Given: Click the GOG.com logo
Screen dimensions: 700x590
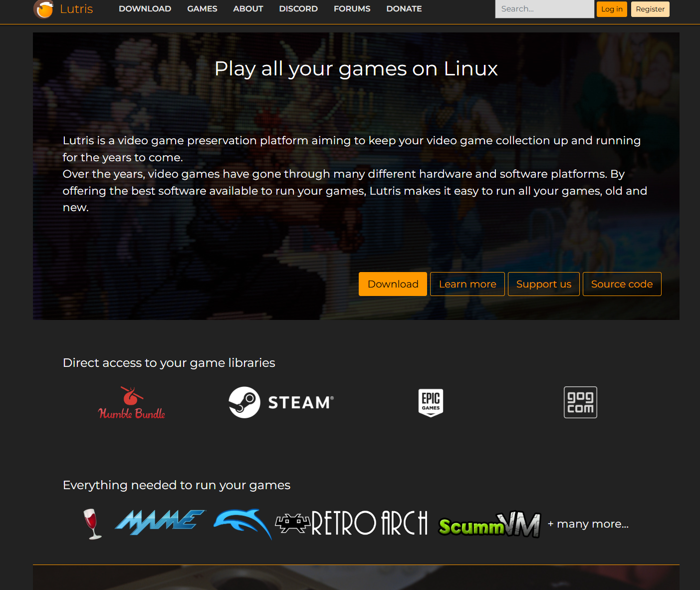Looking at the screenshot, I should point(580,402).
